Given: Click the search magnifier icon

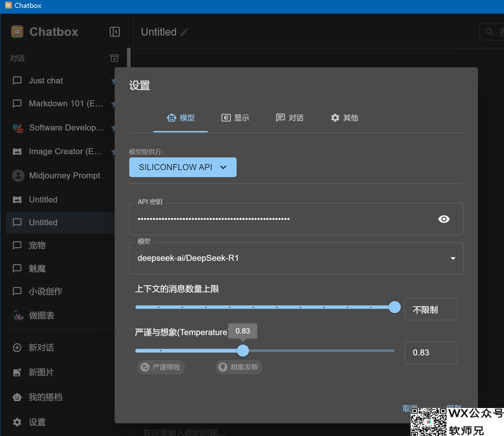Looking at the screenshot, I should coord(489,32).
